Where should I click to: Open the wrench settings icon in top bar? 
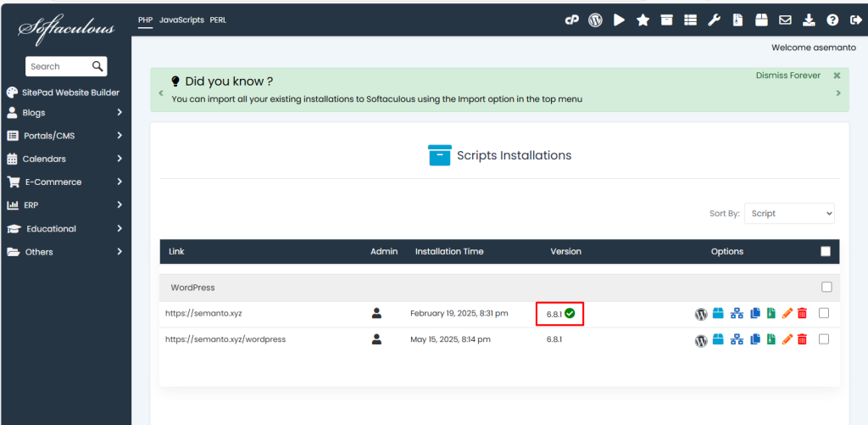(x=715, y=20)
